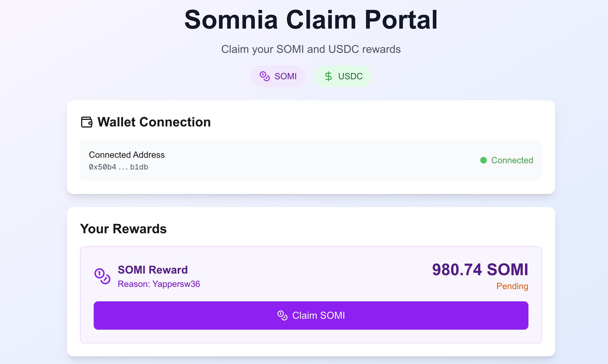Viewport: 608px width, 364px height.
Task: Click the Claim your SOMI and USDC subtitle
Action: 311,49
